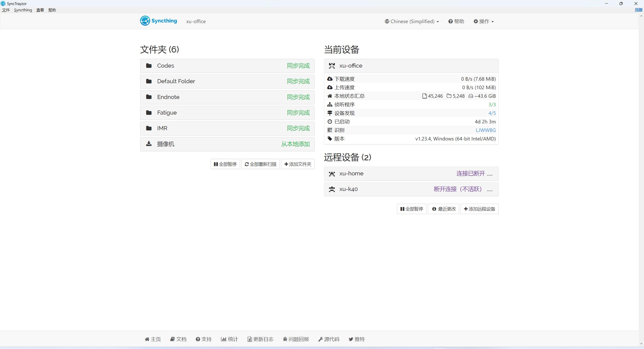Click the vertical scrollbar down arrow
Image resolution: width=644 pixels, height=349 pixels.
(641, 344)
